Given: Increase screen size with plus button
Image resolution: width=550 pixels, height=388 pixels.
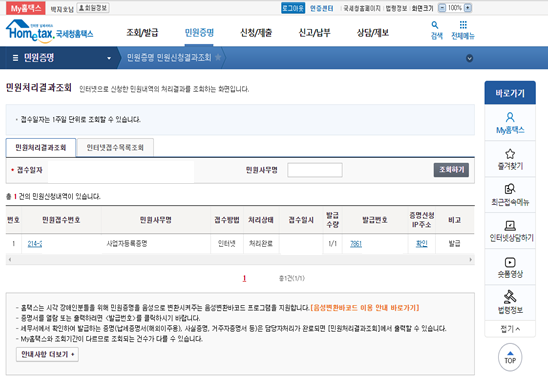Looking at the screenshot, I should coord(468,8).
